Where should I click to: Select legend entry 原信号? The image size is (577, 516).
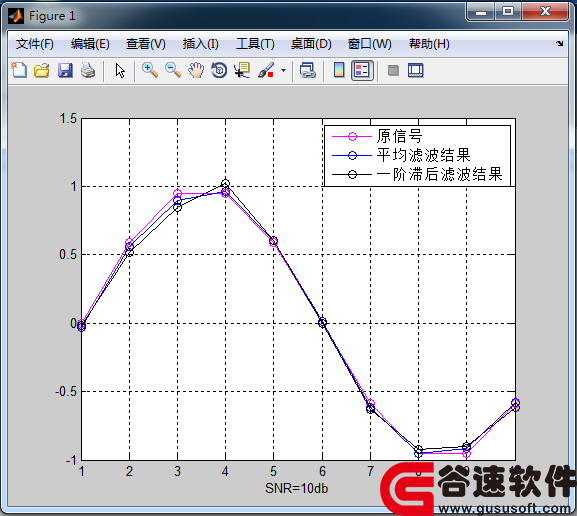pyautogui.click(x=399, y=136)
